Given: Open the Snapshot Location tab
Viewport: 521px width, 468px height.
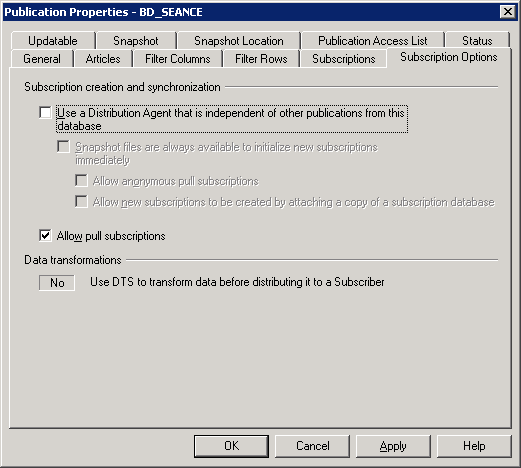Looking at the screenshot, I should click(239, 41).
